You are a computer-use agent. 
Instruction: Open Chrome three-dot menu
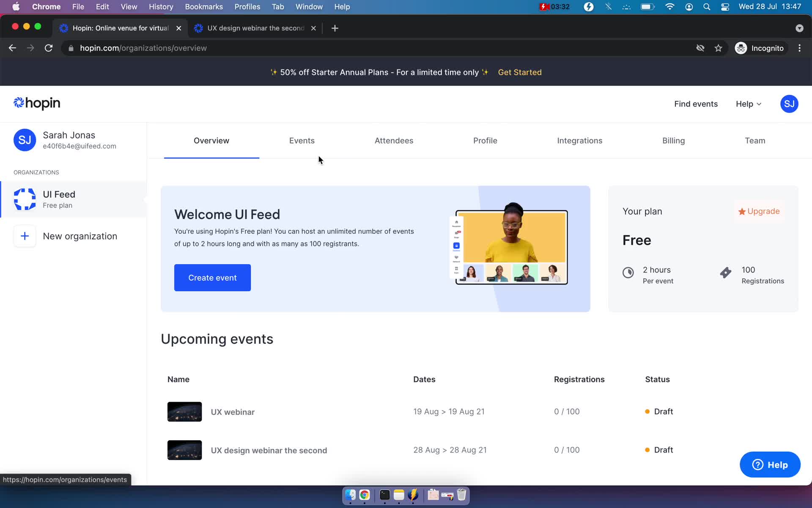[799, 48]
